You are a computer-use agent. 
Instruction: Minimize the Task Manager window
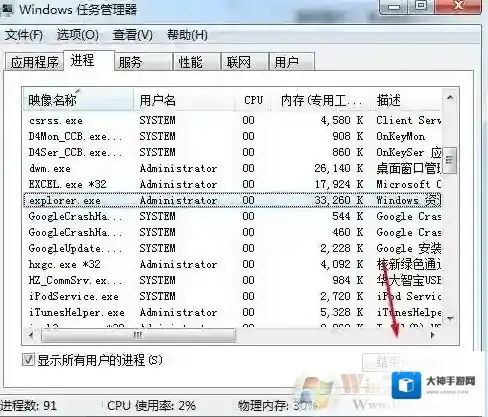[x=395, y=7]
